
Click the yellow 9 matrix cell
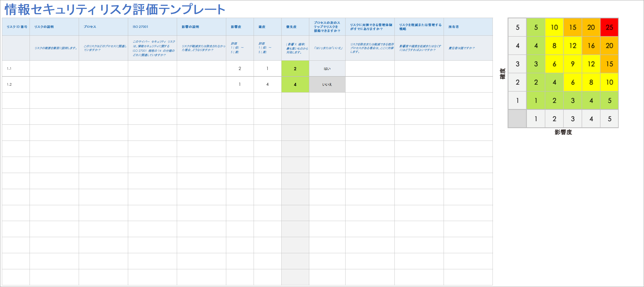coord(573,64)
